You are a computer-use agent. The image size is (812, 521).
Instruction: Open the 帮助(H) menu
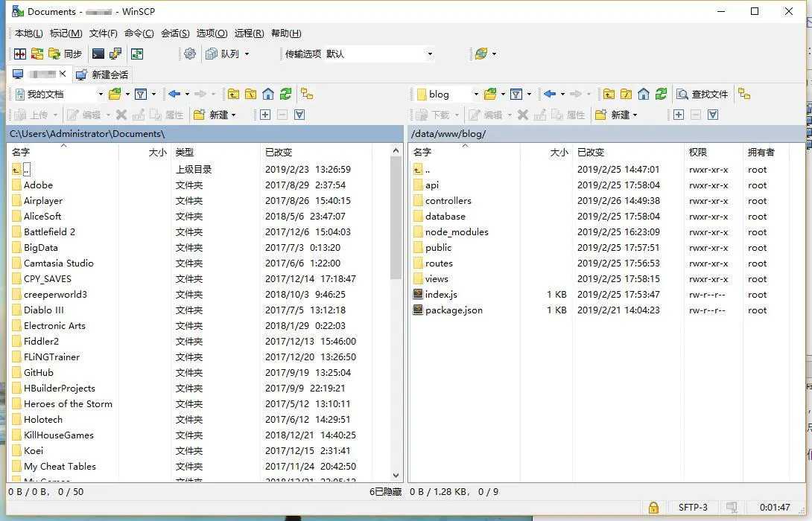[286, 33]
